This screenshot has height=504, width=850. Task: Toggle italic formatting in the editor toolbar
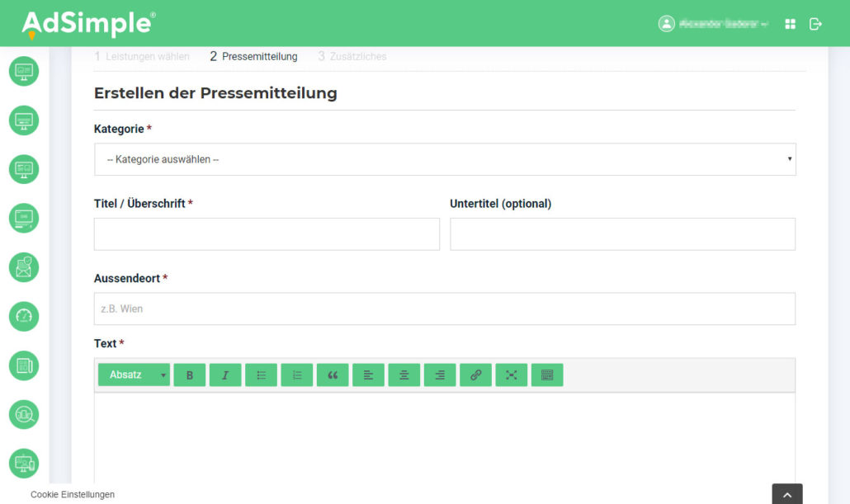click(224, 374)
